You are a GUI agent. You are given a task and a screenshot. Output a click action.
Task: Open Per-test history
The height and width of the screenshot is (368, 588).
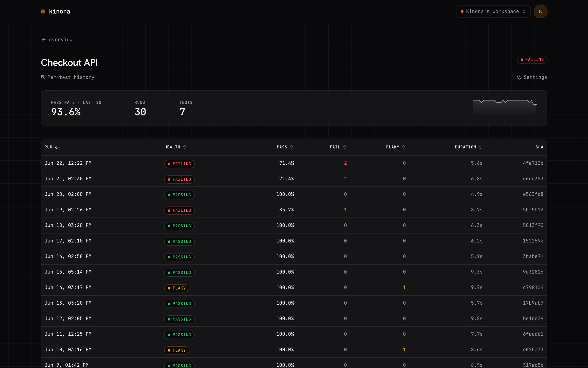(68, 77)
